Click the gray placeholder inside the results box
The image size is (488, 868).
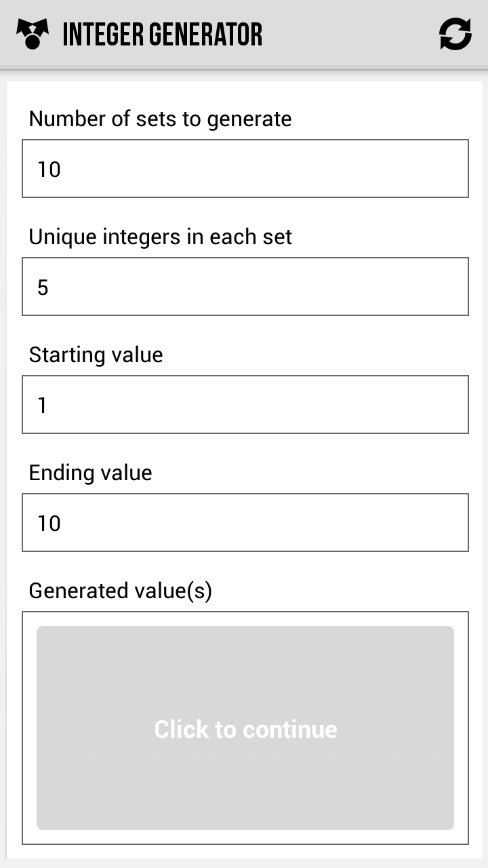coord(245,728)
